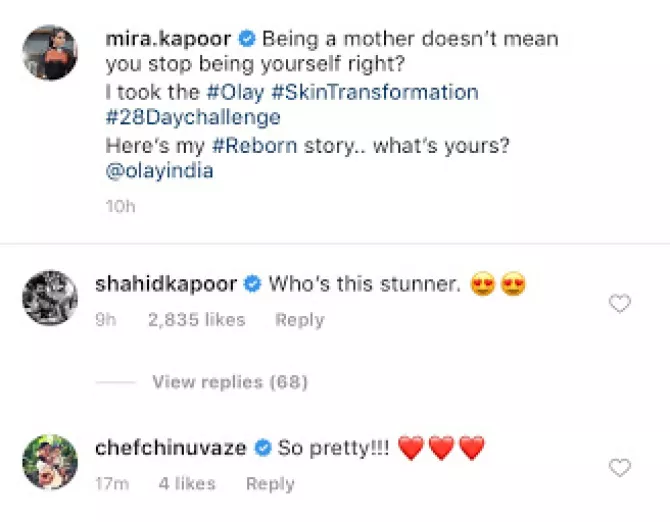Like chefchinuvaze's comment with the heart
Image resolution: width=670 pixels, height=522 pixels.
coord(620,467)
